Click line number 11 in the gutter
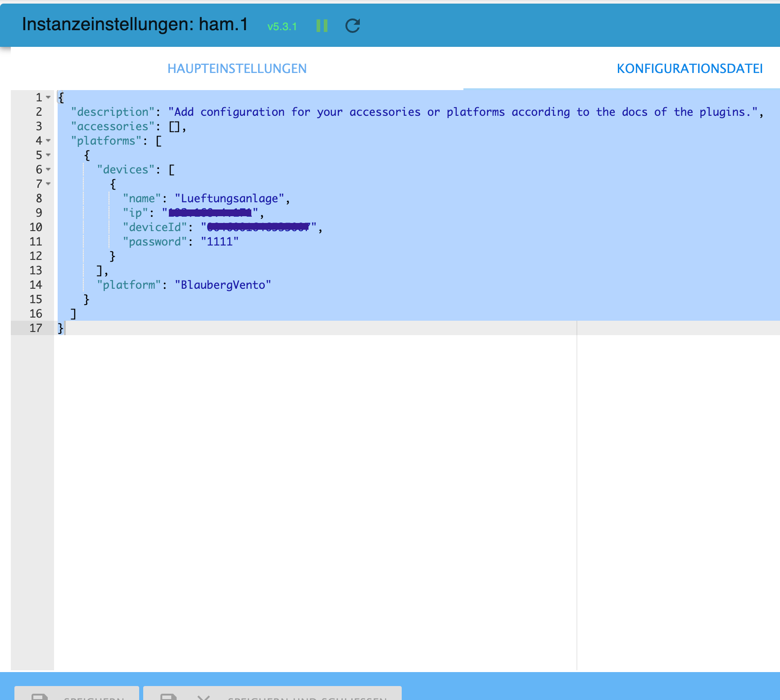The image size is (780, 700). click(x=36, y=241)
